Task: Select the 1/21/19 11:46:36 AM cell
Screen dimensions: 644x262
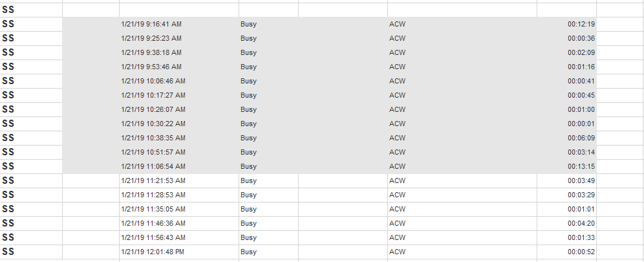Action: (x=179, y=223)
